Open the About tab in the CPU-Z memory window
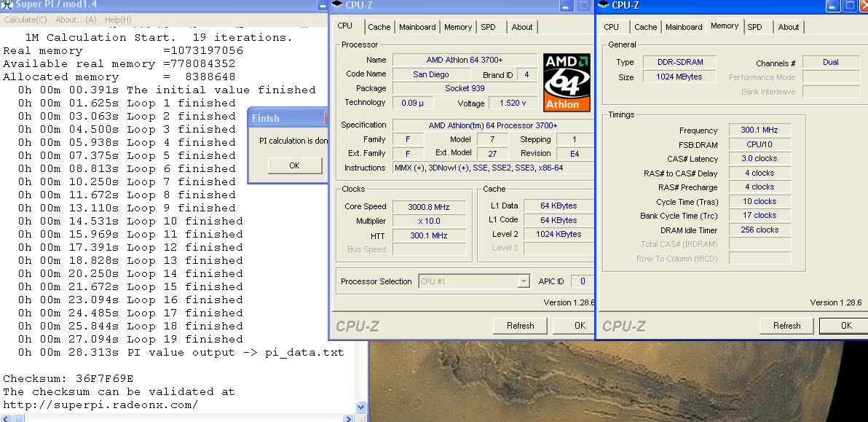This screenshot has height=422, width=868. 789,27
